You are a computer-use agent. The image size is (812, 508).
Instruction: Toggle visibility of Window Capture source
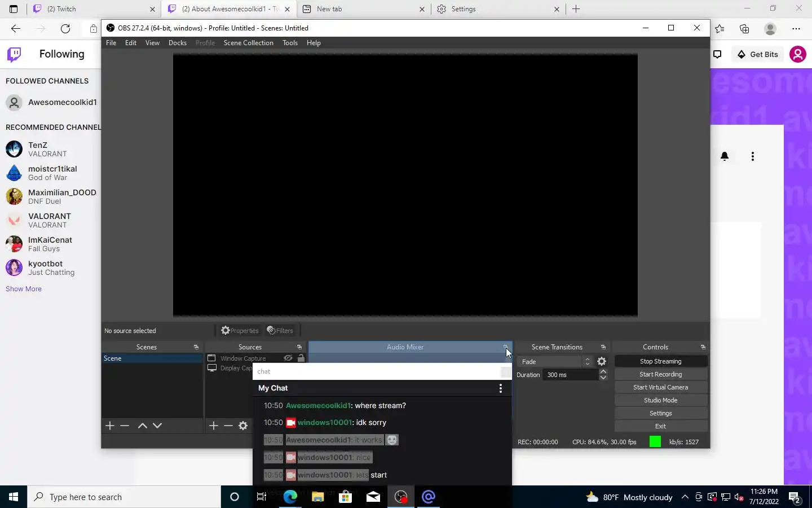tap(288, 358)
